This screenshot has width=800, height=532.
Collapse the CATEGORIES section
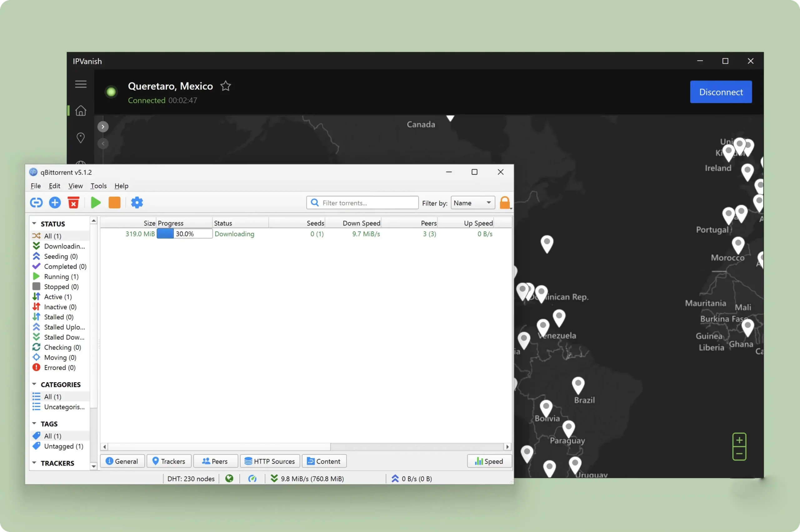point(34,384)
